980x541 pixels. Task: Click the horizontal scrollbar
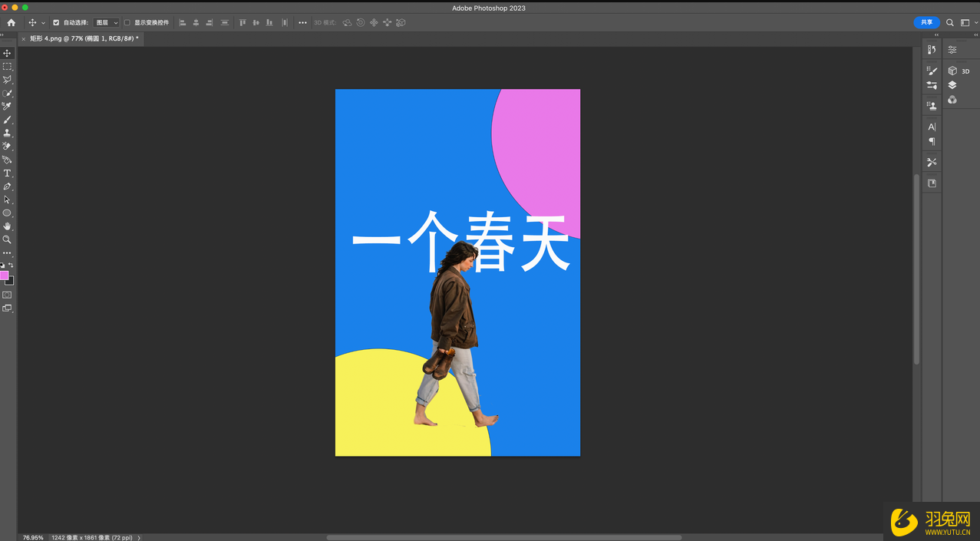pos(504,538)
